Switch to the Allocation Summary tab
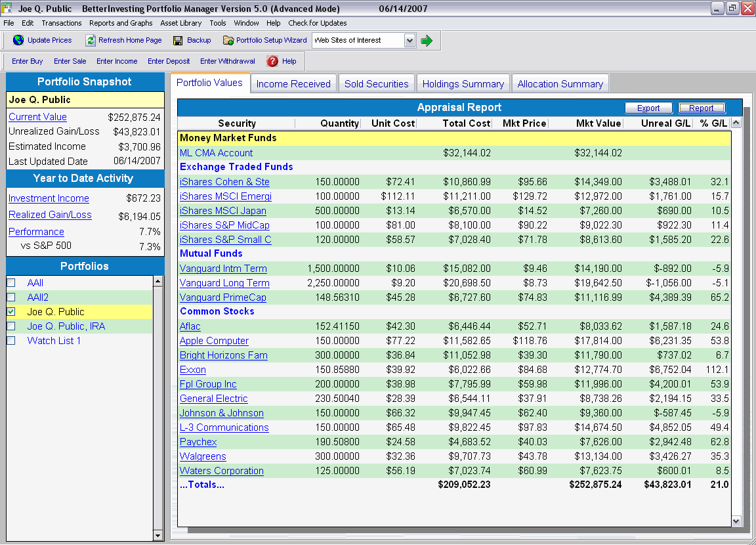The image size is (756, 545). pyautogui.click(x=560, y=83)
